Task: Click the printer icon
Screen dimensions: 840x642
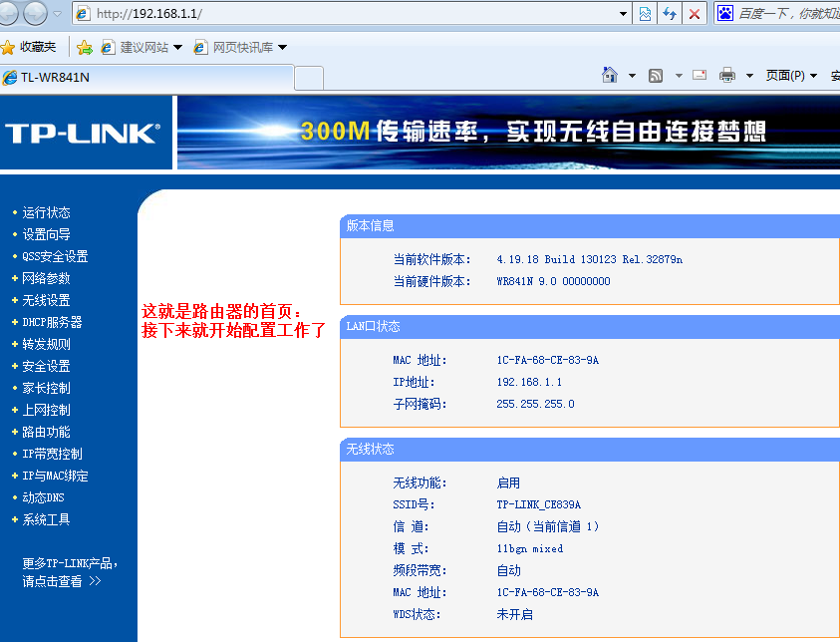Action: click(727, 75)
